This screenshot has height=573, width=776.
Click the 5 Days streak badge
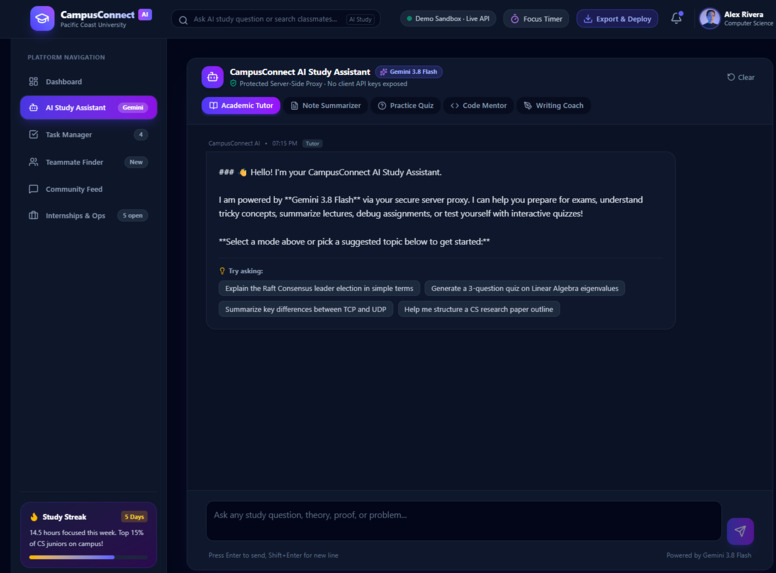134,517
